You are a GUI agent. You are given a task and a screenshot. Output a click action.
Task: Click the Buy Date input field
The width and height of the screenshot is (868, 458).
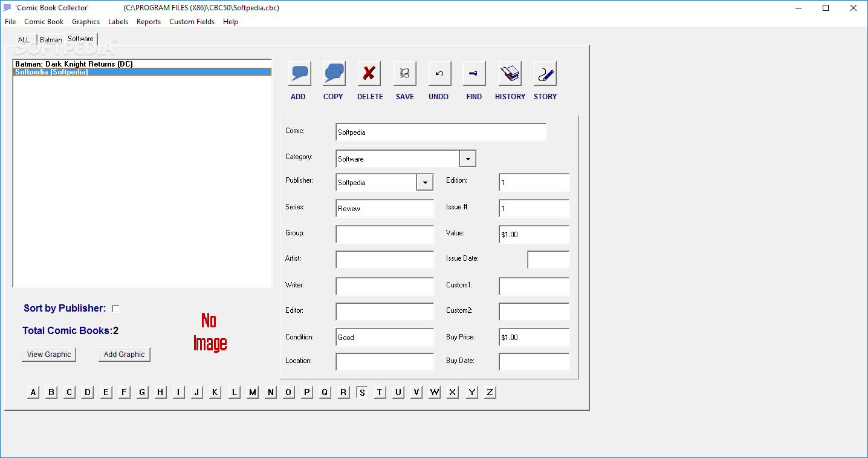(534, 362)
